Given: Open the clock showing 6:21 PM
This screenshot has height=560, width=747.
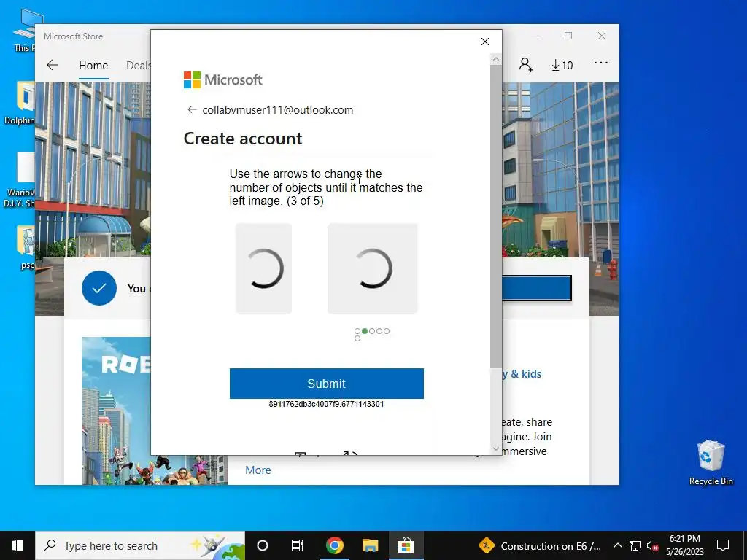Looking at the screenshot, I should pyautogui.click(x=684, y=545).
